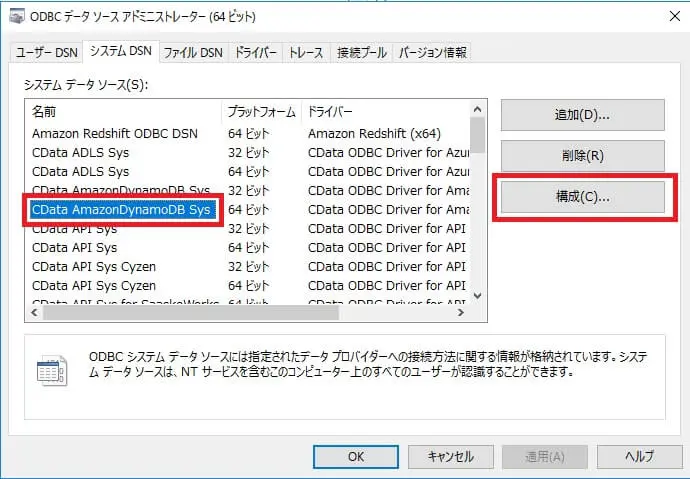Click the list scroll down arrow
690x479 pixels.
point(477,296)
